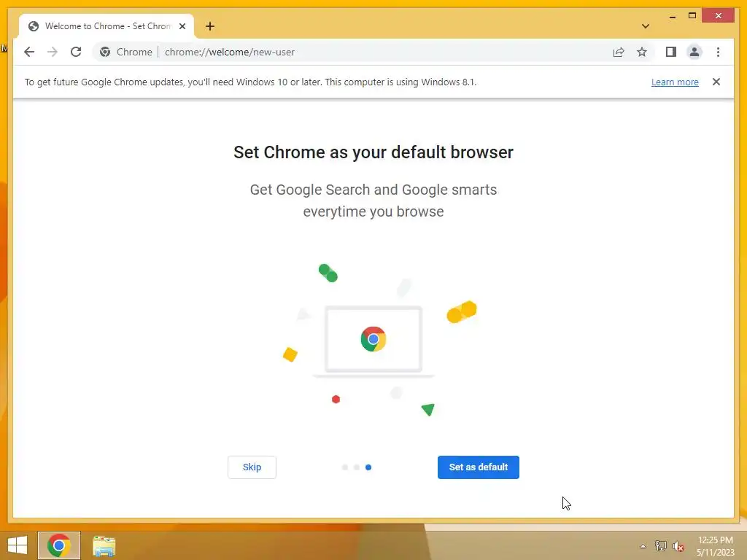This screenshot has width=747, height=560.
Task: Select the first page indicator dot
Action: pos(345,467)
